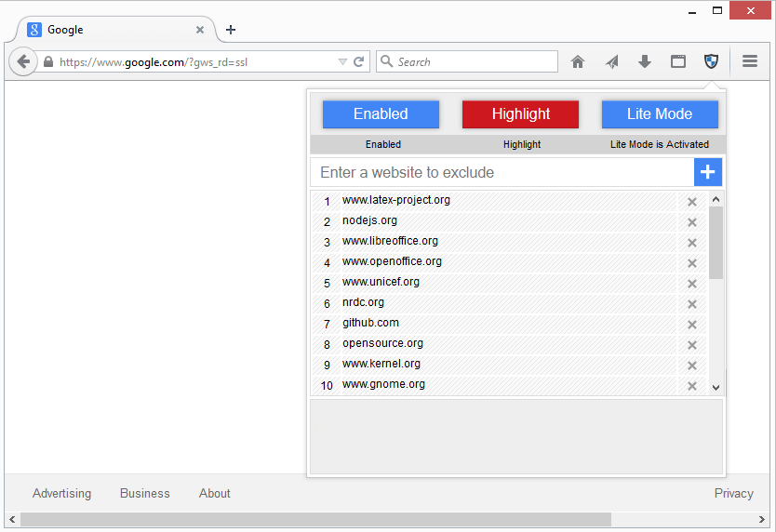Minimize the browser window

(x=692, y=11)
